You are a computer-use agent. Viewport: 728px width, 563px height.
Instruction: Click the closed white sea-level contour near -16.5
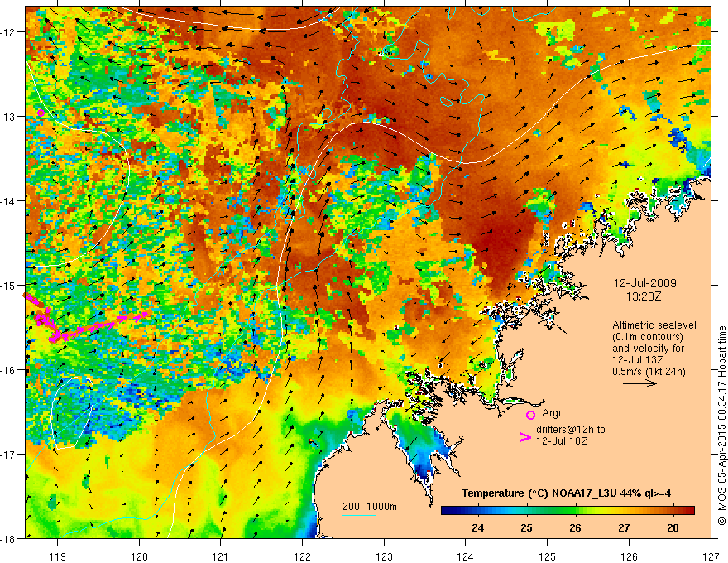click(72, 413)
